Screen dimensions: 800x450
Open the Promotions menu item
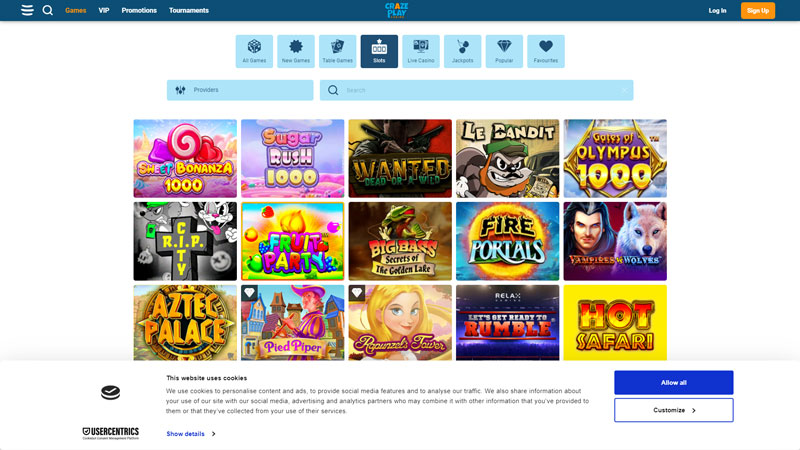click(139, 10)
